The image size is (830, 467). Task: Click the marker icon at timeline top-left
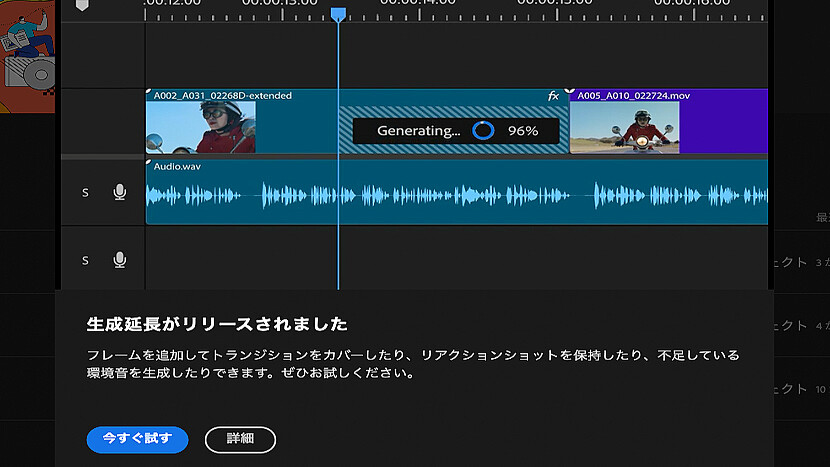83,5
